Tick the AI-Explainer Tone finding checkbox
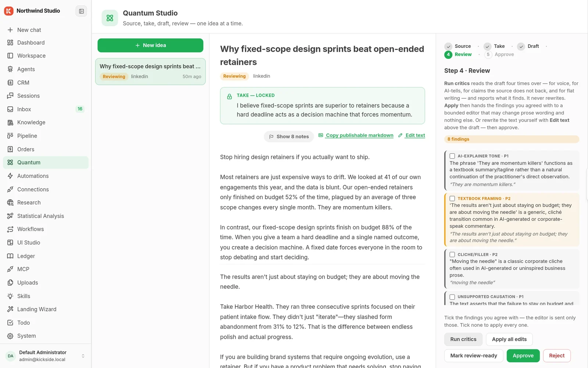588x368 pixels. pyautogui.click(x=452, y=156)
